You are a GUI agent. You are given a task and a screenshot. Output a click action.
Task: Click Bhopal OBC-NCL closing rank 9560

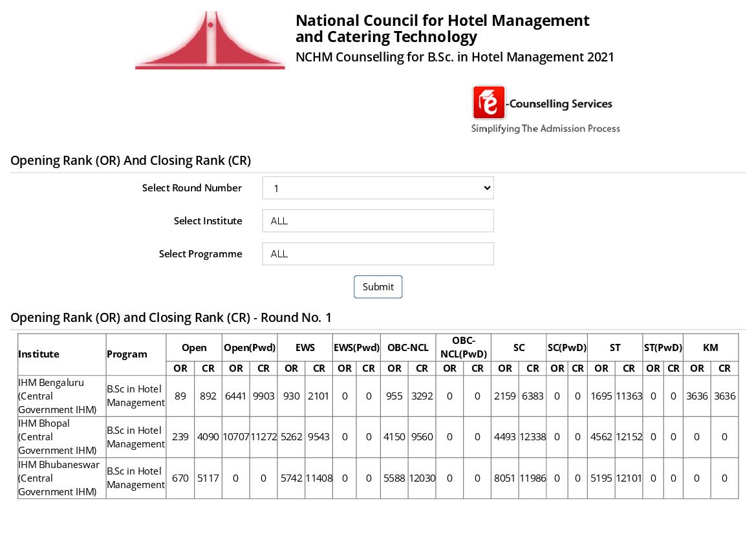[x=422, y=437]
